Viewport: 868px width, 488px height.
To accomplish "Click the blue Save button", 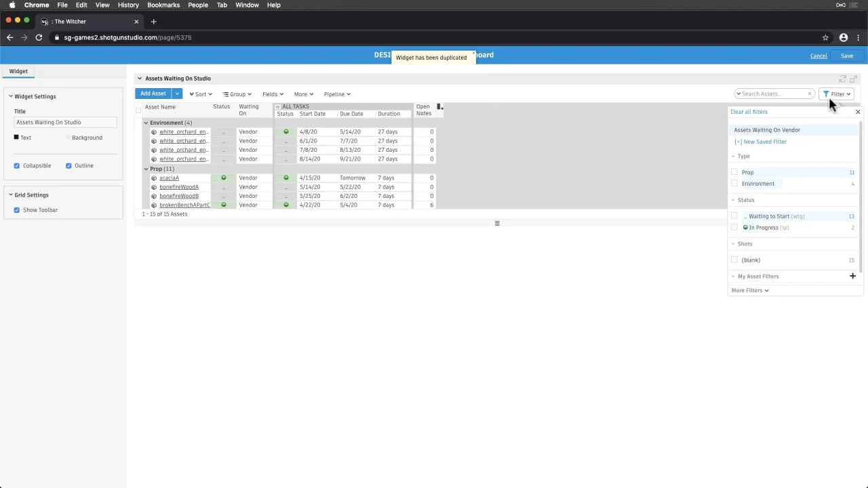I will coord(847,56).
